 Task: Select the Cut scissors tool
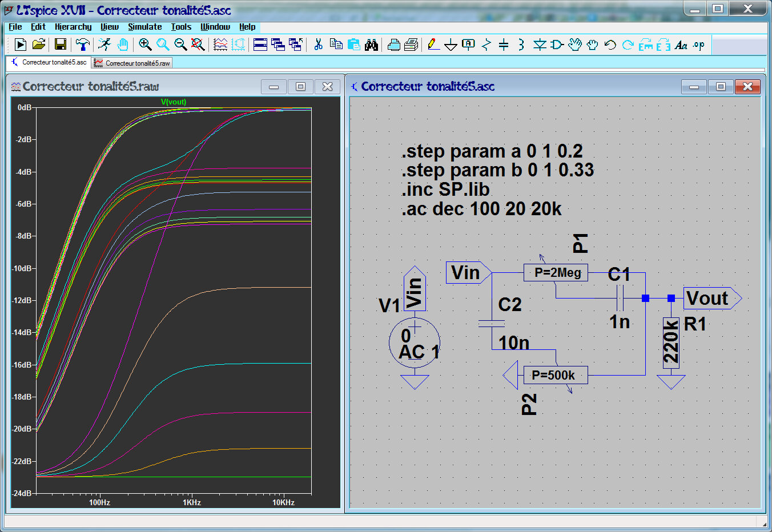[319, 45]
